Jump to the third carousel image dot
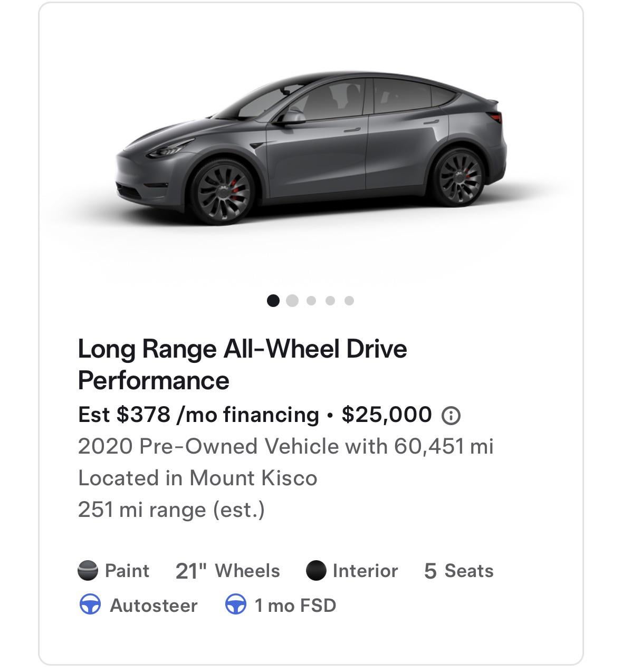 (311, 301)
